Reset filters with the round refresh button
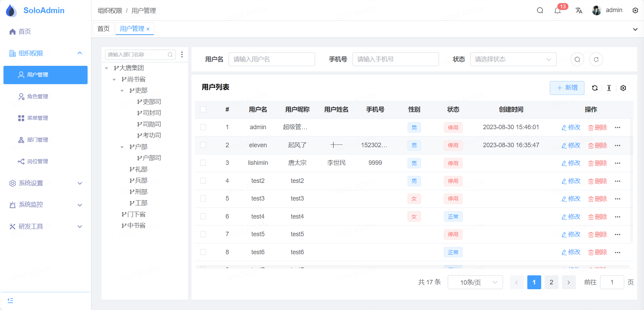This screenshot has height=310, width=644. coord(596,59)
